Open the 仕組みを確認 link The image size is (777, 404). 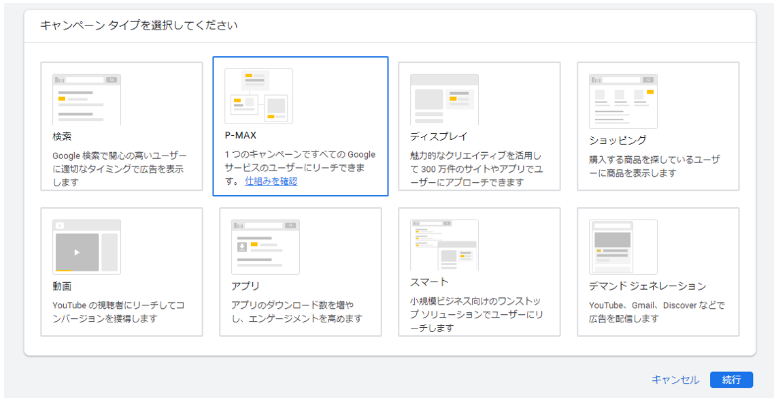coord(271,181)
